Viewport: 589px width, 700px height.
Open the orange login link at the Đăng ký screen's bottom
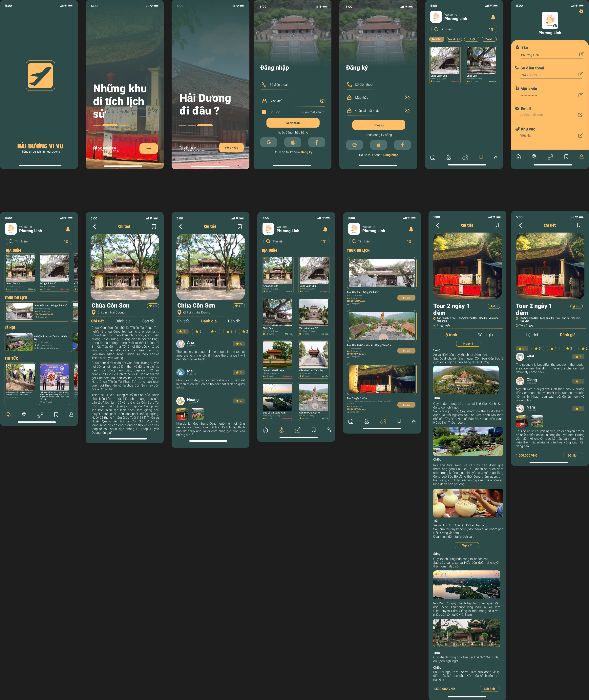click(390, 155)
